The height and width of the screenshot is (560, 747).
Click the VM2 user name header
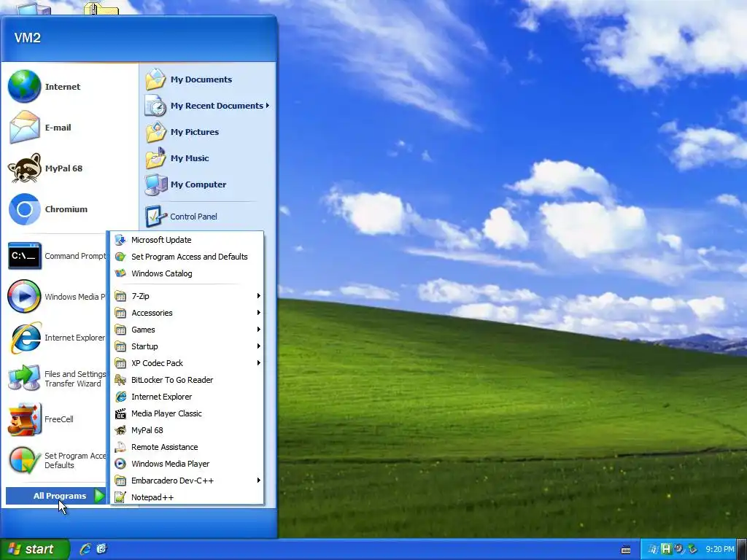point(27,38)
